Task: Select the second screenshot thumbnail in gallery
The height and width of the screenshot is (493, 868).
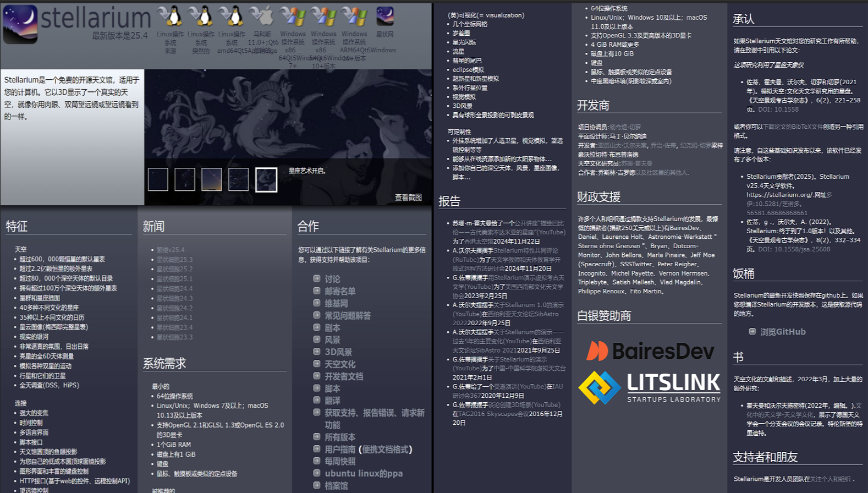Action: coord(185,179)
